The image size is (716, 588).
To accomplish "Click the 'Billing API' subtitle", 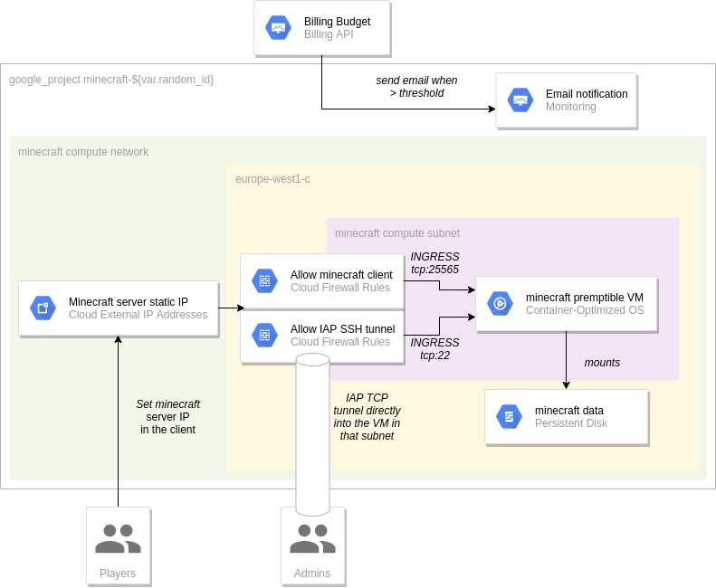I will click(329, 34).
